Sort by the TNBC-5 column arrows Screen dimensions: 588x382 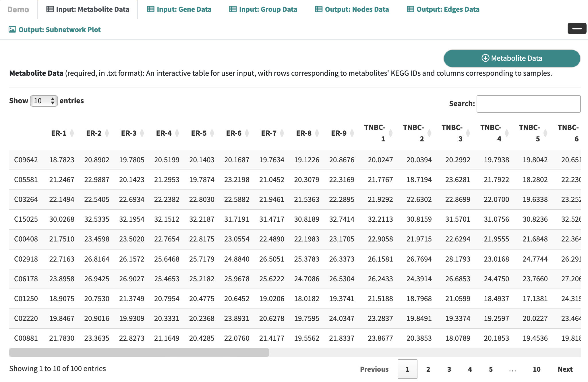(546, 133)
